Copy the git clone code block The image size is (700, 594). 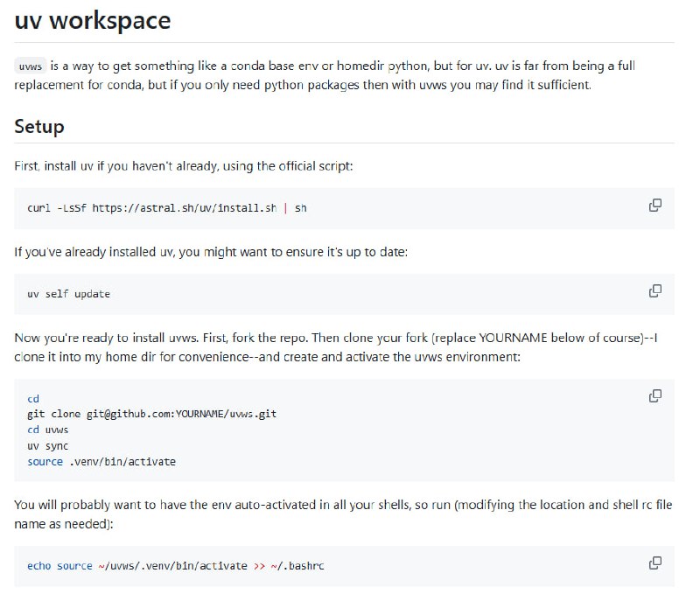[654, 396]
